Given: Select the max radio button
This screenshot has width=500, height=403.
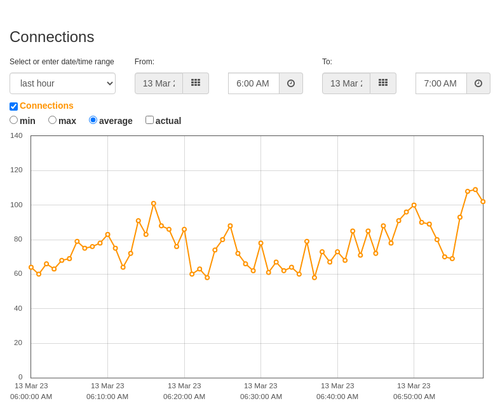Looking at the screenshot, I should pos(52,120).
